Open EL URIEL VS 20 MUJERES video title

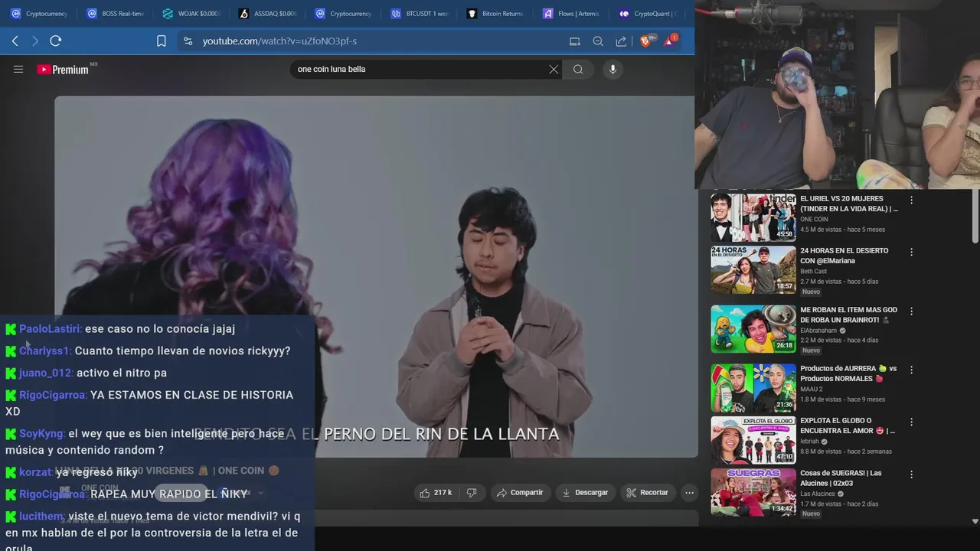click(849, 204)
